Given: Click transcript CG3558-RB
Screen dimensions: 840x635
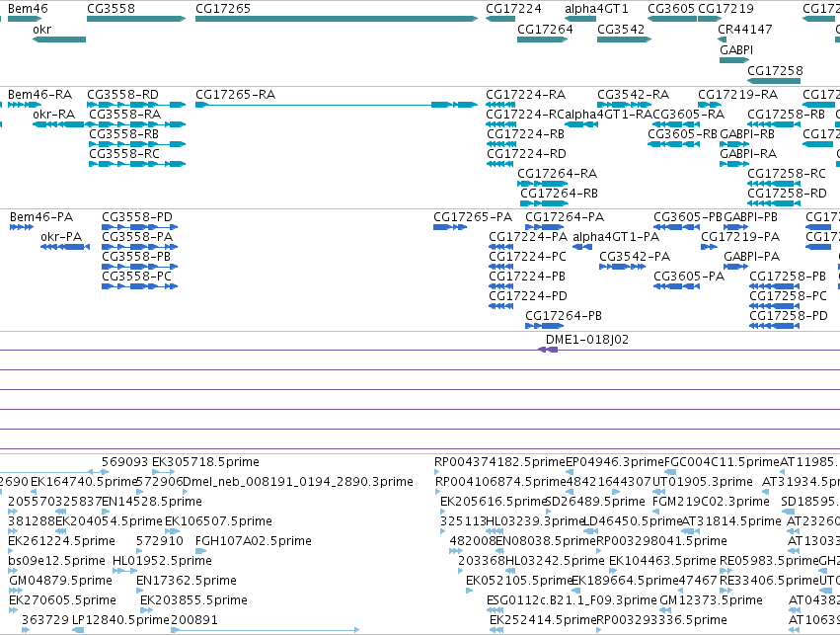Looking at the screenshot, I should [137, 144].
